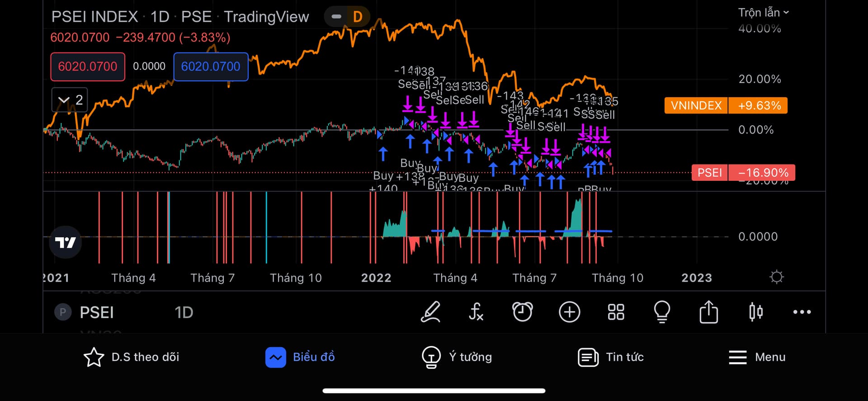
Task: Open the indicators fx icon
Action: 476,312
